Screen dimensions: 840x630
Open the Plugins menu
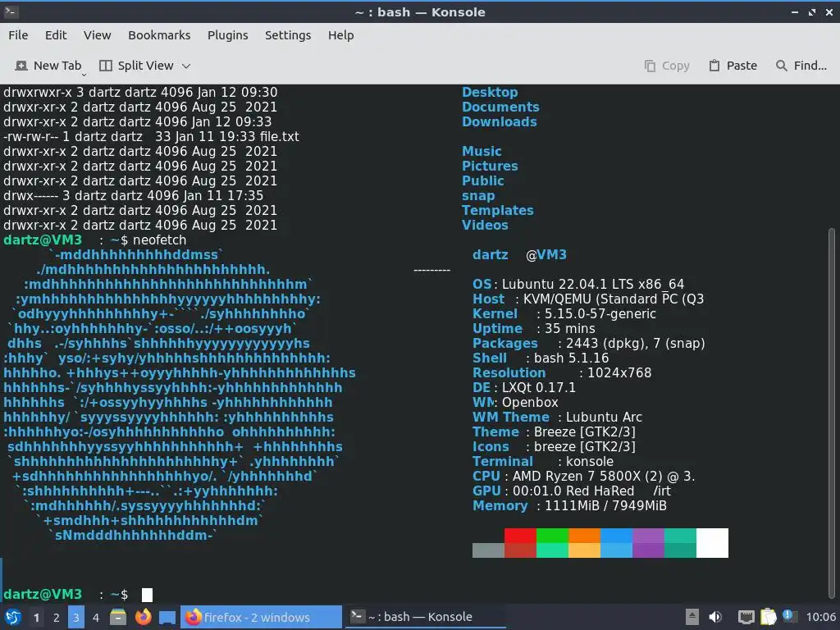click(x=228, y=35)
